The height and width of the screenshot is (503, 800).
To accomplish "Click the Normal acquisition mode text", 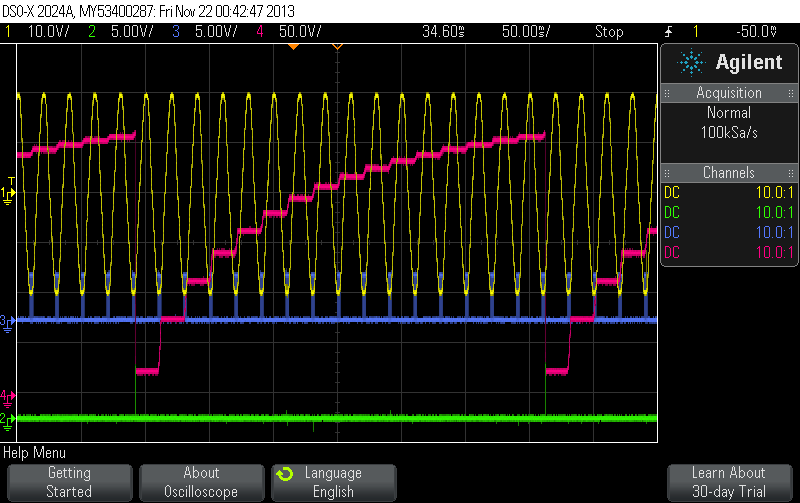I will [729, 113].
